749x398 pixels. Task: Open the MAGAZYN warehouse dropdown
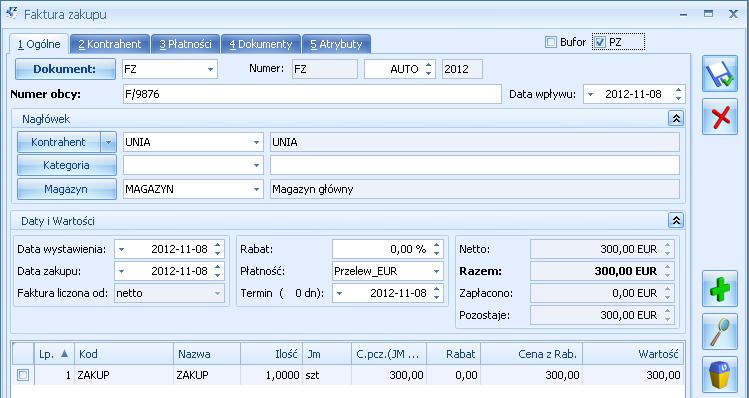[257, 189]
